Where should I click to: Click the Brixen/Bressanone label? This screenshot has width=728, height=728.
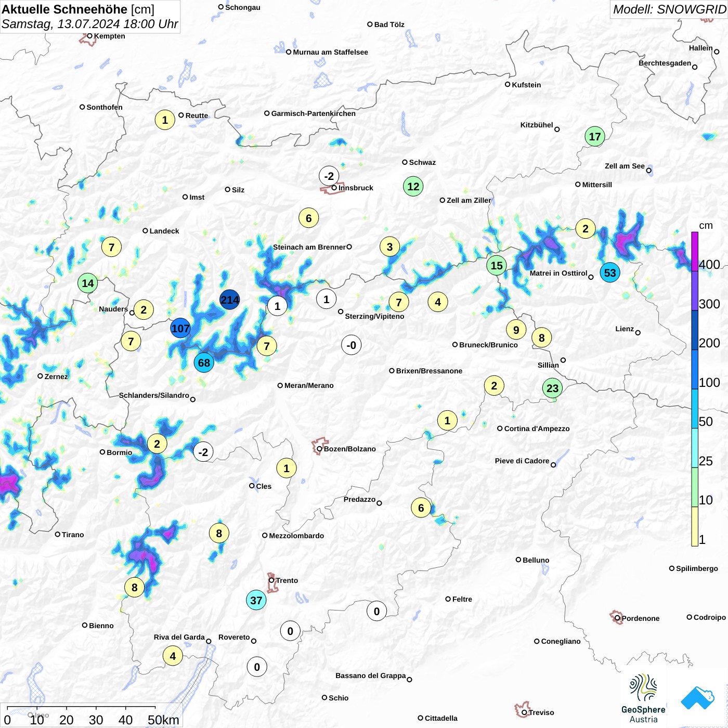[x=429, y=371]
